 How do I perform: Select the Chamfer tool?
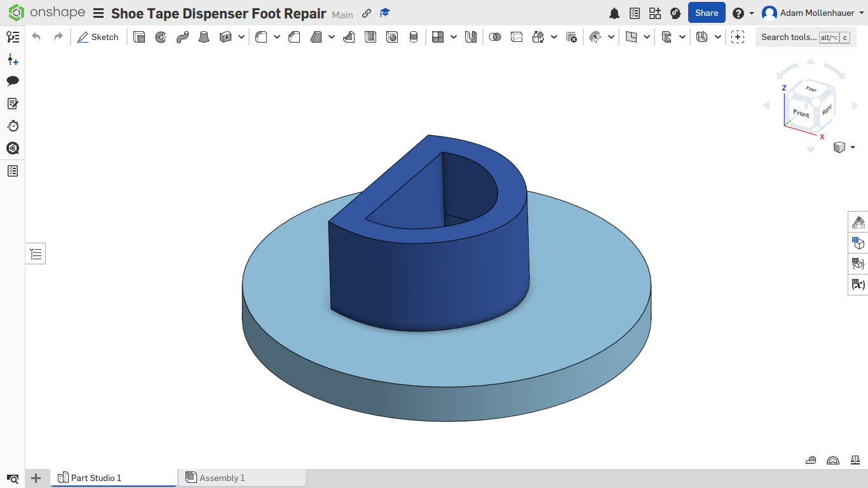click(294, 37)
